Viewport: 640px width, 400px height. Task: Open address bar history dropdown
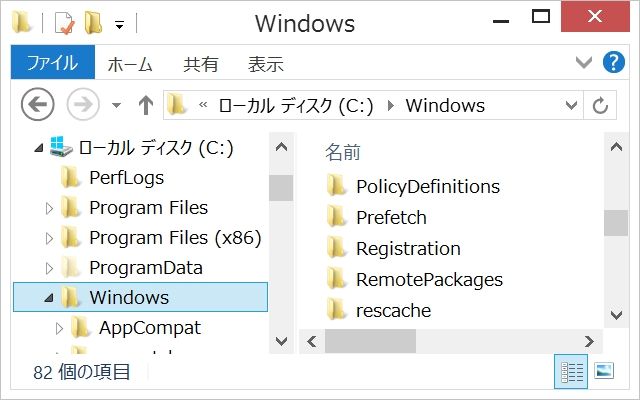click(571, 106)
